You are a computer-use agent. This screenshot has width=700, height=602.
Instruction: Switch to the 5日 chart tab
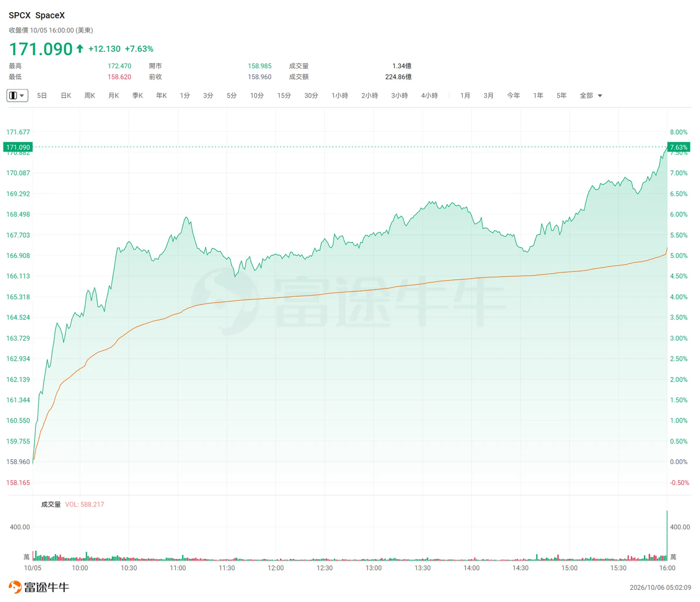(x=42, y=95)
